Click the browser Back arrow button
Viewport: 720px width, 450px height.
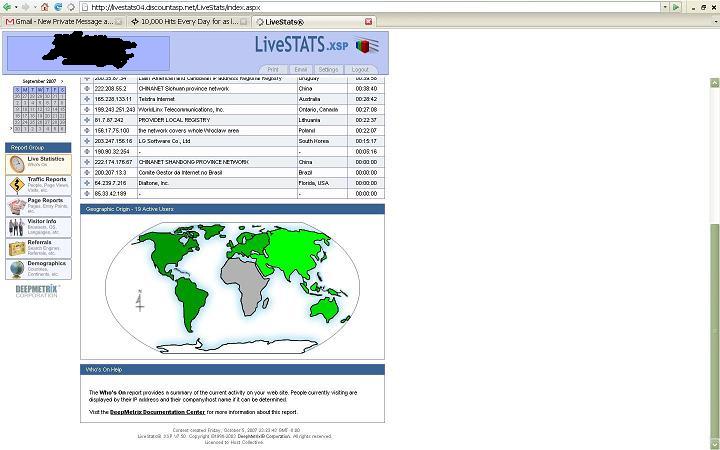coord(7,7)
